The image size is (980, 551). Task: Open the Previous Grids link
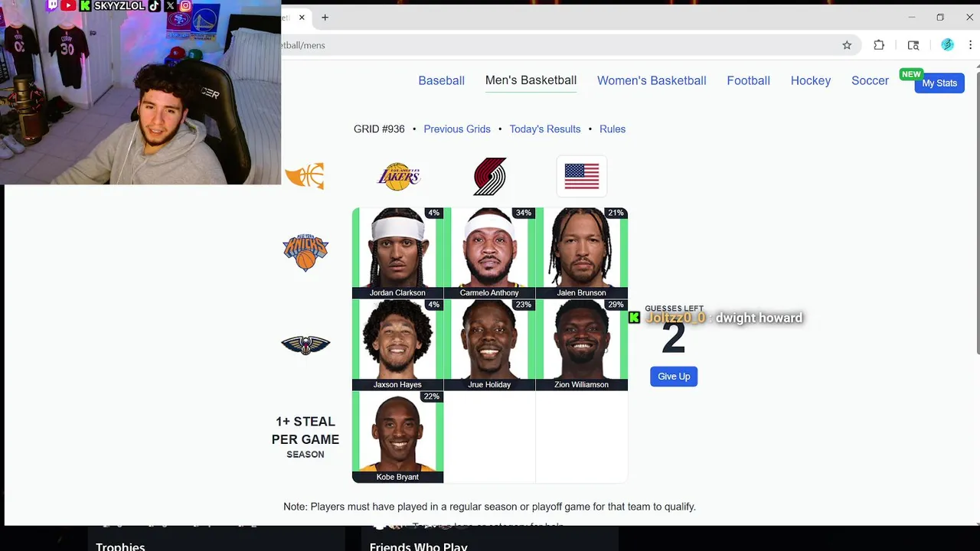coord(457,129)
